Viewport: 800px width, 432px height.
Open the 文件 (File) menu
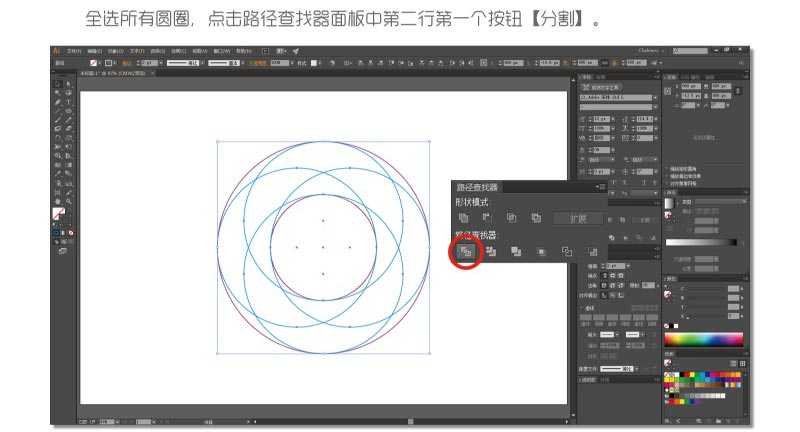pyautogui.click(x=73, y=50)
